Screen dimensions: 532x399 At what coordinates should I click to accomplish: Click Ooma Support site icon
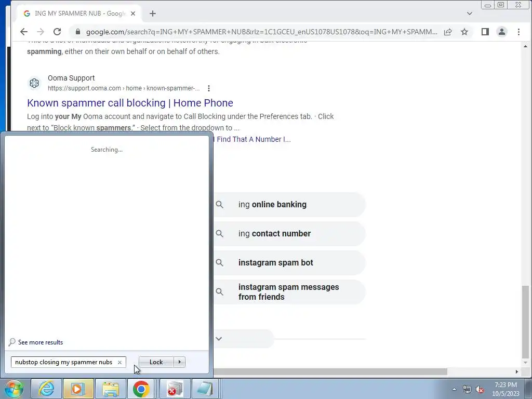(34, 83)
